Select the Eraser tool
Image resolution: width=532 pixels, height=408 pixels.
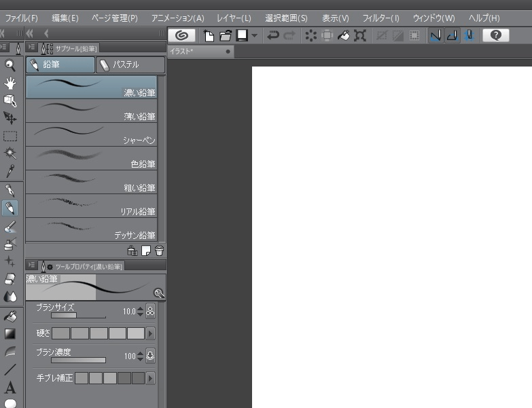click(10, 278)
